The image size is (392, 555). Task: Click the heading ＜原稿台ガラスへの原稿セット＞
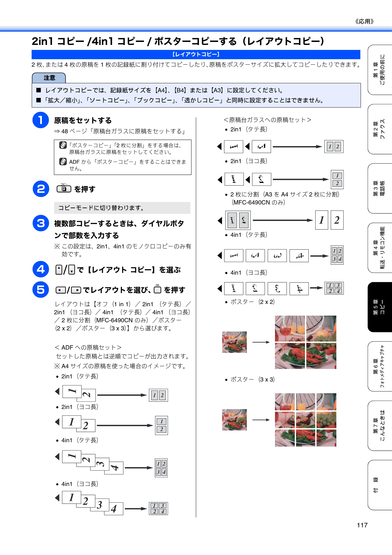coord(267,120)
